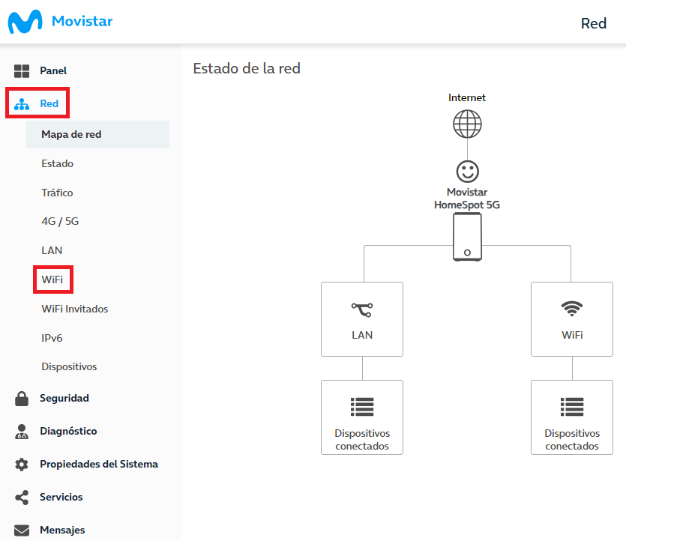The width and height of the screenshot is (697, 540).
Task: Go to Tráfico section
Action: tap(57, 193)
